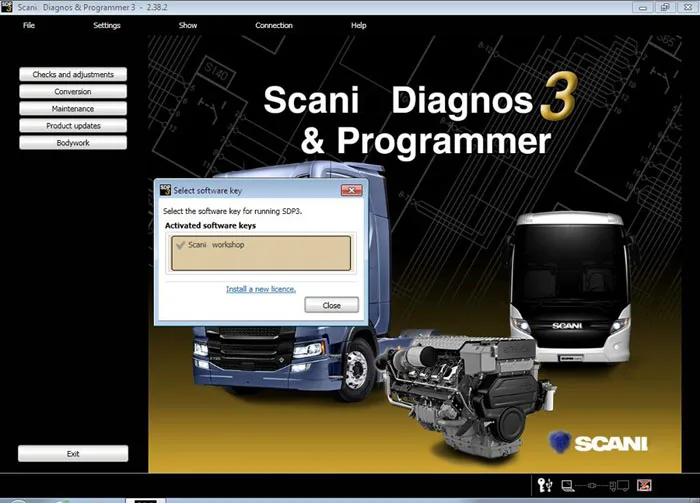Open the Settings menu
Screen dimensions: 700x503
click(x=107, y=25)
